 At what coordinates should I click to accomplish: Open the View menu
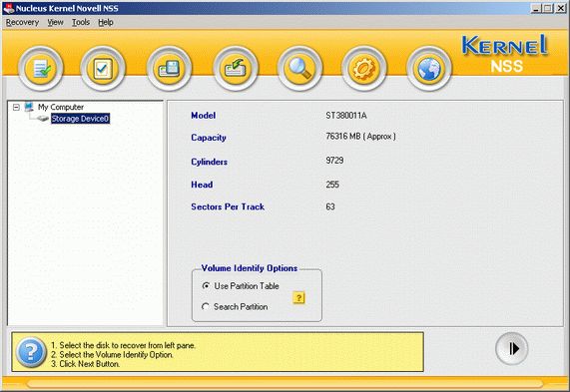pyautogui.click(x=55, y=23)
